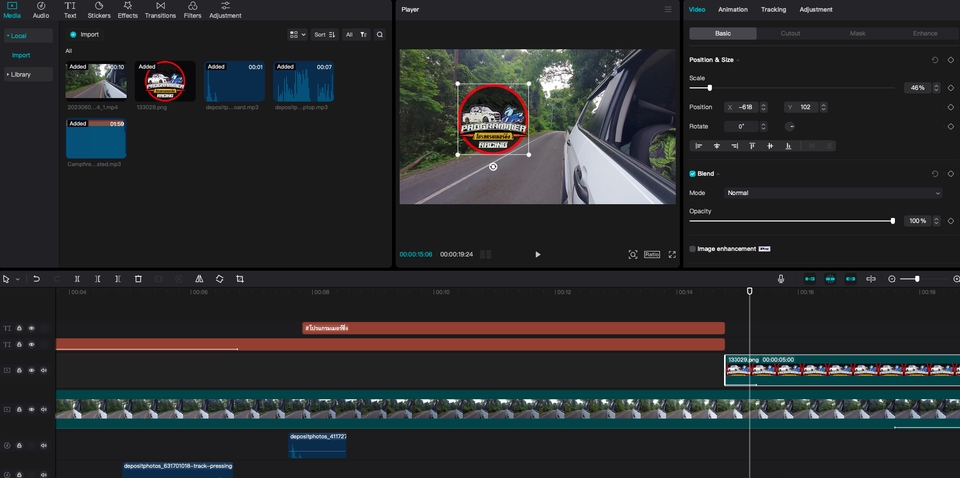Screen dimensions: 960x478
Task: Click the Opacity percentage stepper
Action: pos(936,221)
